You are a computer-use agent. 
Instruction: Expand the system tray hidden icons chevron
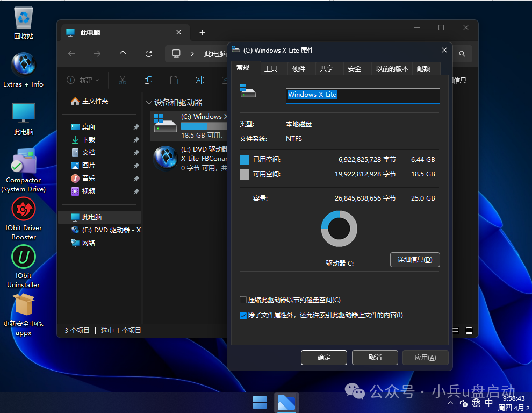(450, 403)
